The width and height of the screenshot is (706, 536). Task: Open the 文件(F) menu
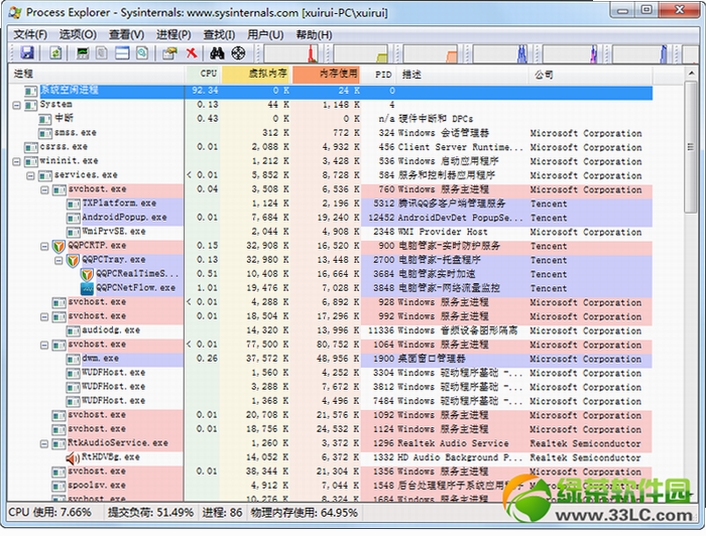[30, 35]
